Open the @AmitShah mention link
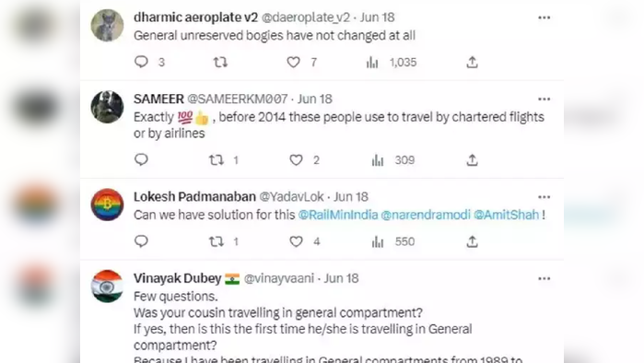Image resolution: width=644 pixels, height=363 pixels. [506, 215]
